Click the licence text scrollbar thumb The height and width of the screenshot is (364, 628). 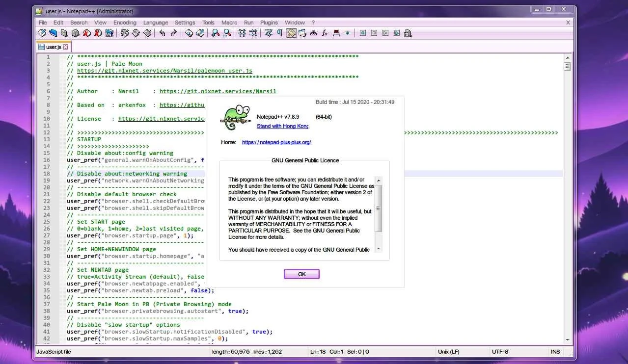(x=378, y=208)
